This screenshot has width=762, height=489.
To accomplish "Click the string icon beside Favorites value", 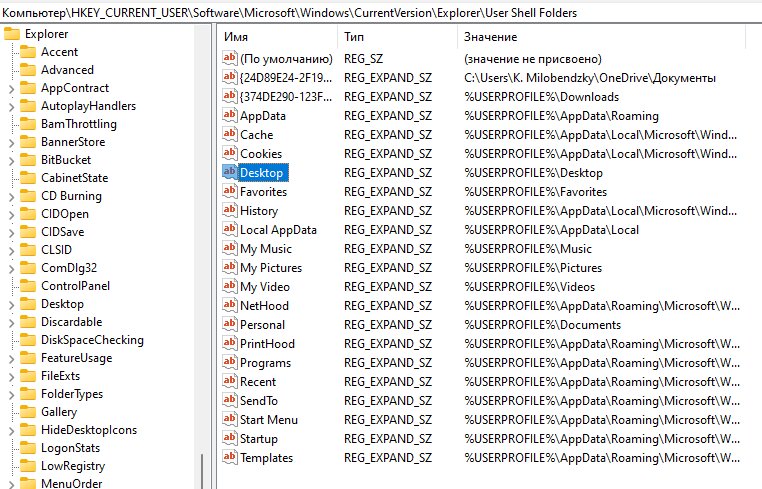I will click(229, 191).
